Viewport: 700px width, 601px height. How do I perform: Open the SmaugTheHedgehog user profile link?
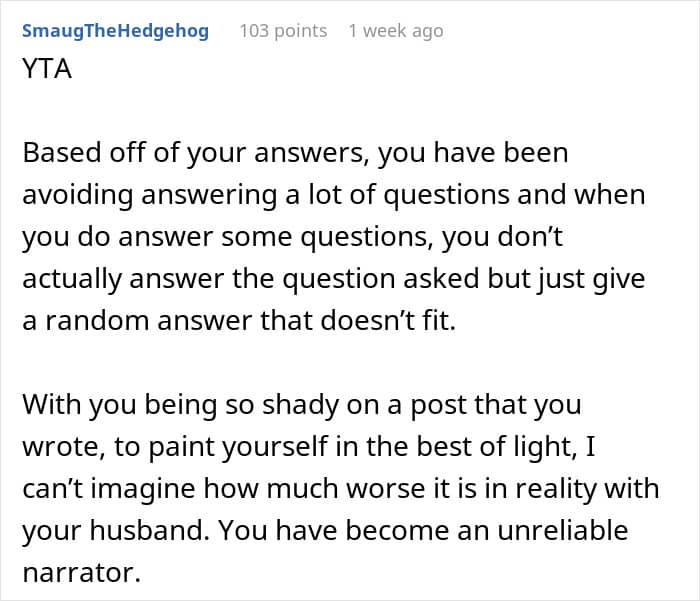point(115,31)
